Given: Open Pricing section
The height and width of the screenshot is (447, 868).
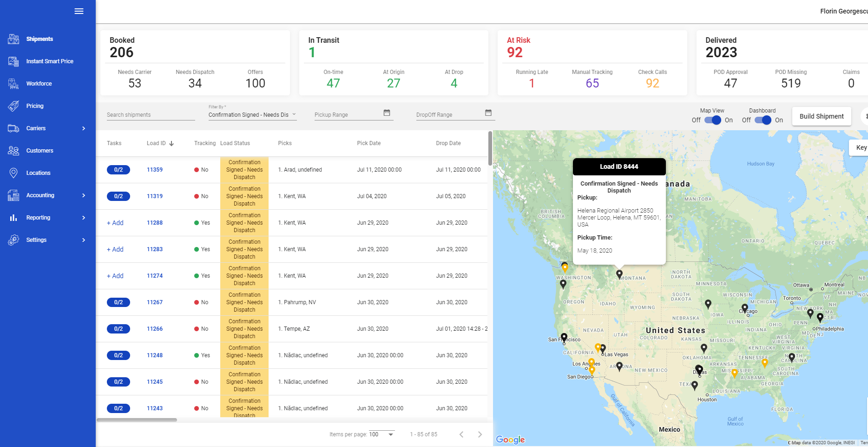Looking at the screenshot, I should [x=35, y=106].
